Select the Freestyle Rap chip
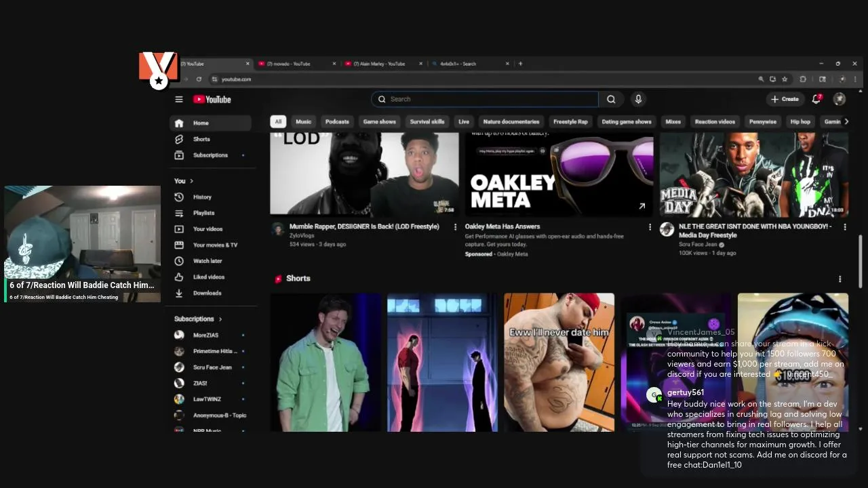The height and width of the screenshot is (488, 868). click(570, 121)
